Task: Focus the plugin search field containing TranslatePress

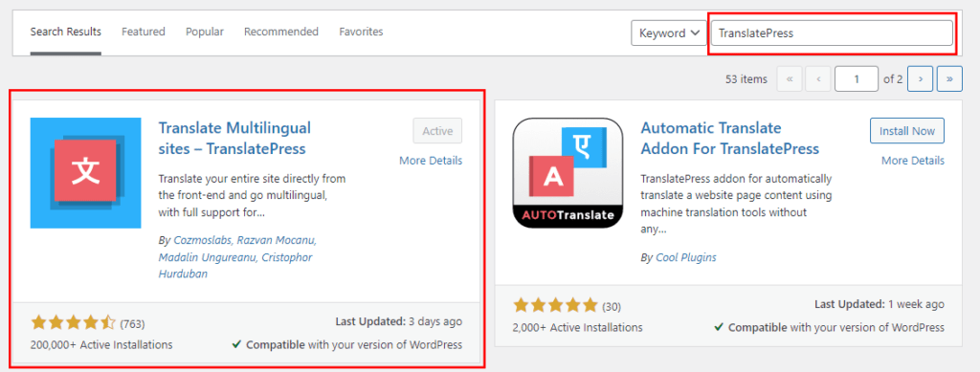Action: [x=832, y=33]
